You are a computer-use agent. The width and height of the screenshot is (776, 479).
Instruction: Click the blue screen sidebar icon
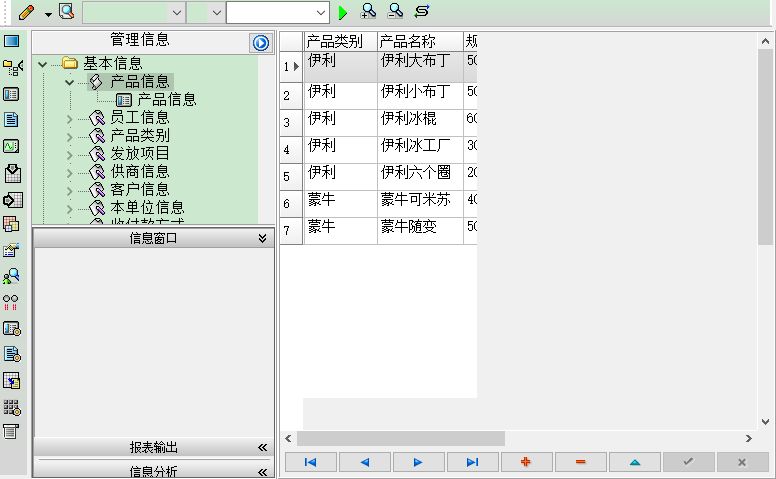point(11,41)
